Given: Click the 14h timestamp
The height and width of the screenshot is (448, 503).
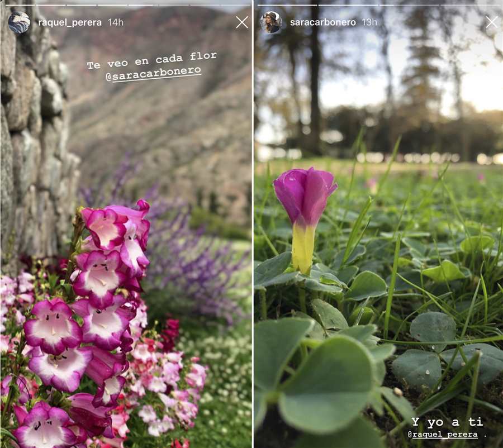Looking at the screenshot, I should (x=116, y=22).
